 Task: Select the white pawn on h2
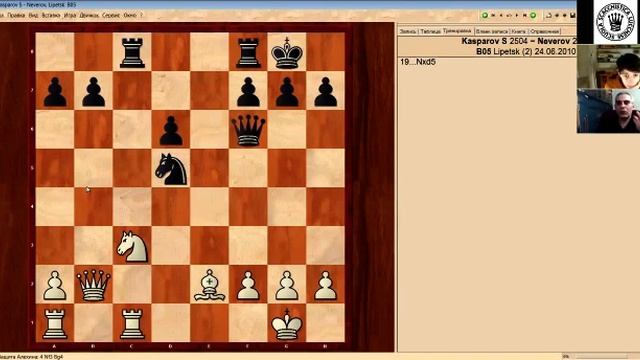tap(326, 285)
